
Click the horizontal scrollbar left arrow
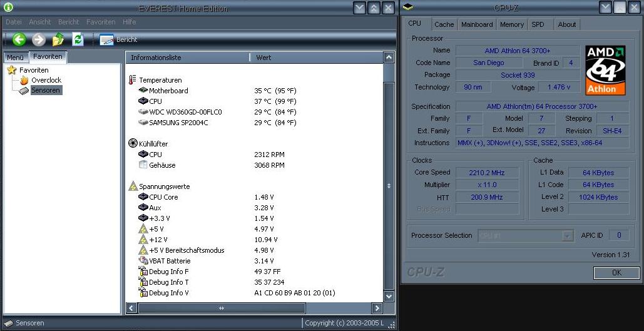coord(131,308)
